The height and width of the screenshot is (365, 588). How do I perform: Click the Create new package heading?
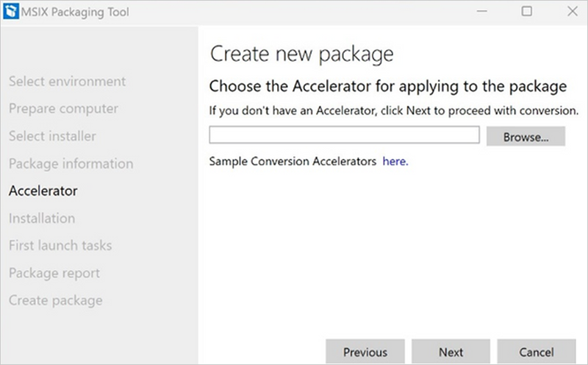pyautogui.click(x=302, y=54)
